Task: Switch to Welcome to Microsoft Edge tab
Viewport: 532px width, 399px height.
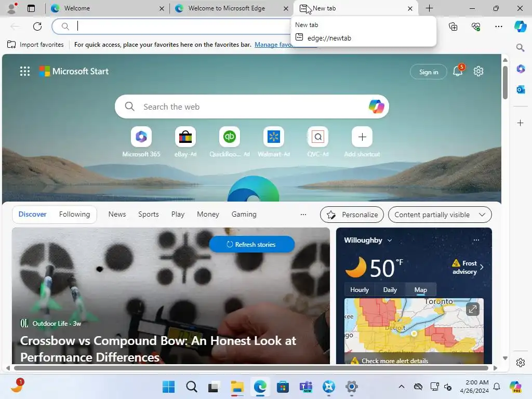Action: (x=232, y=8)
